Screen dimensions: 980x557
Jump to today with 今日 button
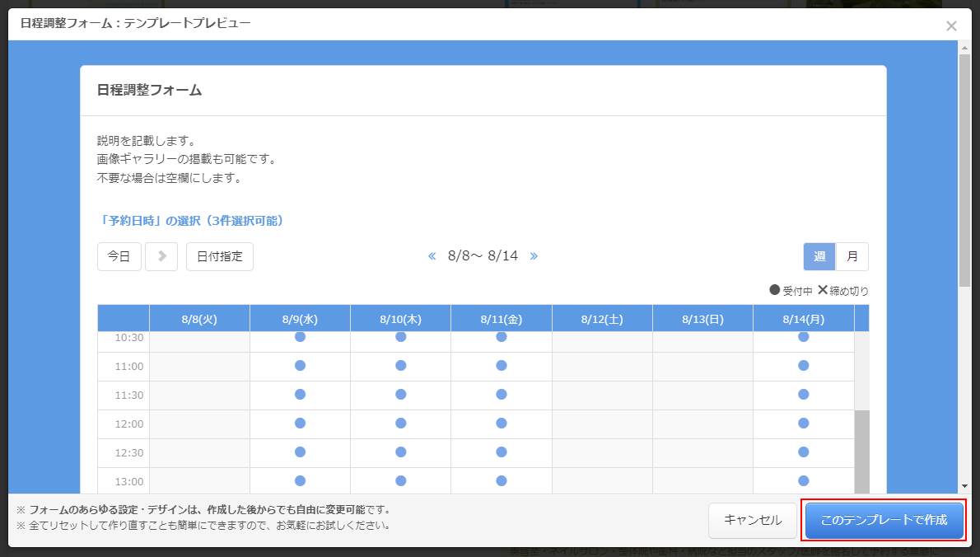[119, 256]
